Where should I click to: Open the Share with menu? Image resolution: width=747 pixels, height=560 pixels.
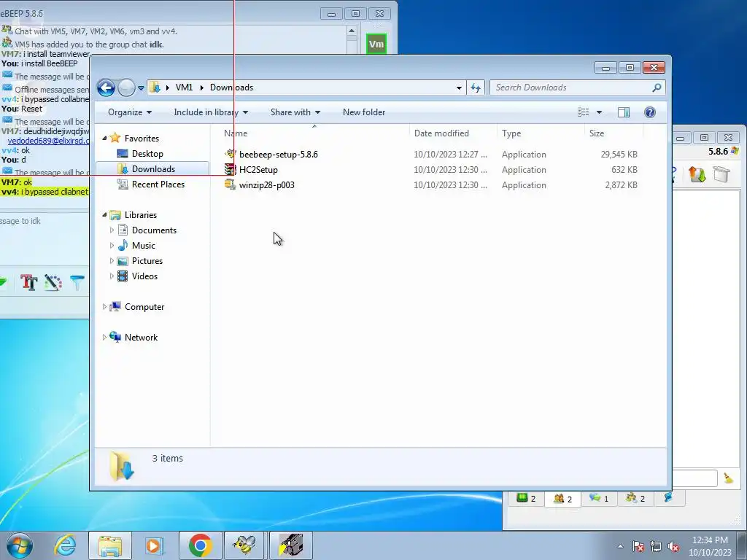pos(295,112)
